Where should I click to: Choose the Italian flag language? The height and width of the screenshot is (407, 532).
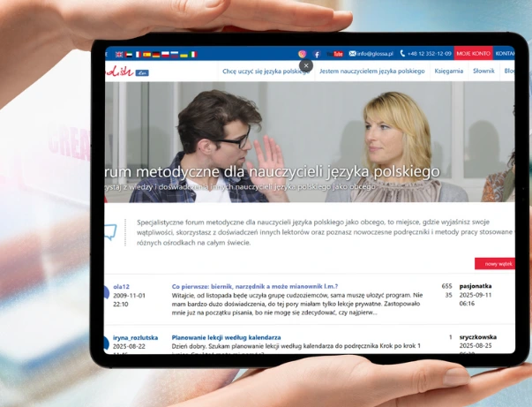coord(193,55)
